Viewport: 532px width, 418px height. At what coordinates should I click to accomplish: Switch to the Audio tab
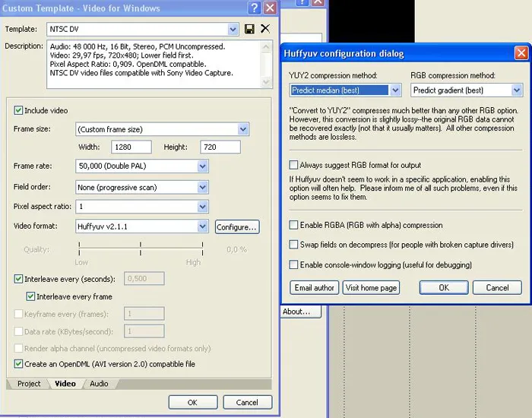tap(99, 384)
